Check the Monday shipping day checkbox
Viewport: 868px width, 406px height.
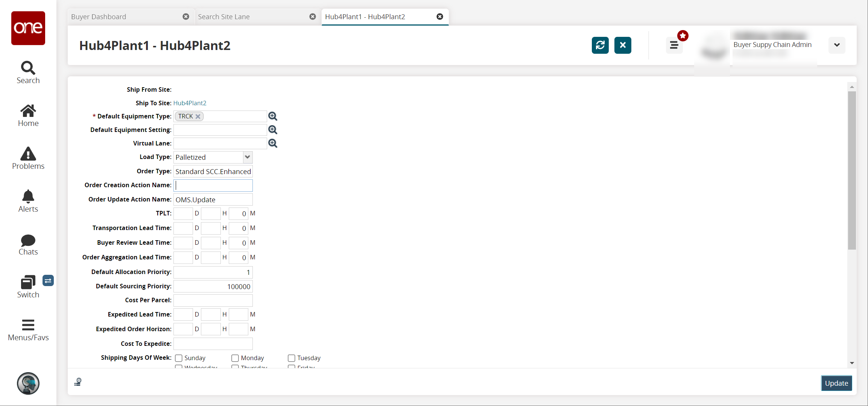click(x=235, y=358)
